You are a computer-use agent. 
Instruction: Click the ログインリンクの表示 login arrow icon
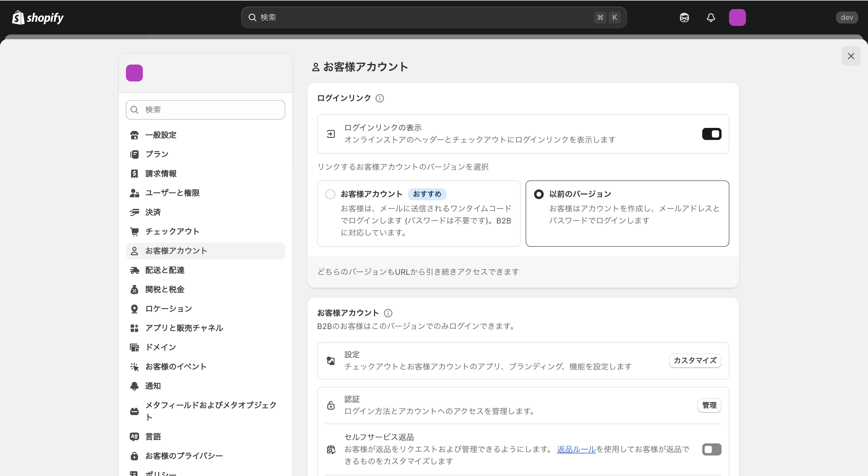click(331, 134)
